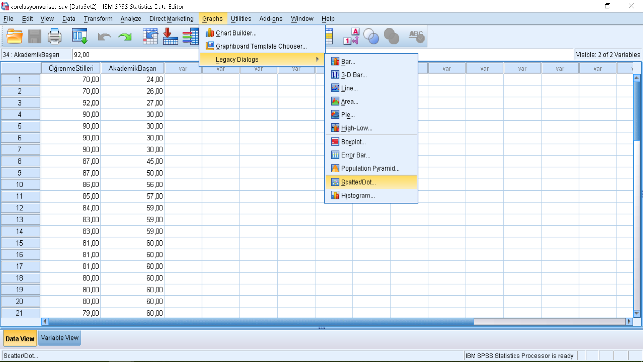Click the Undo arrow icon
Screen dimensions: 644x362
(x=104, y=36)
